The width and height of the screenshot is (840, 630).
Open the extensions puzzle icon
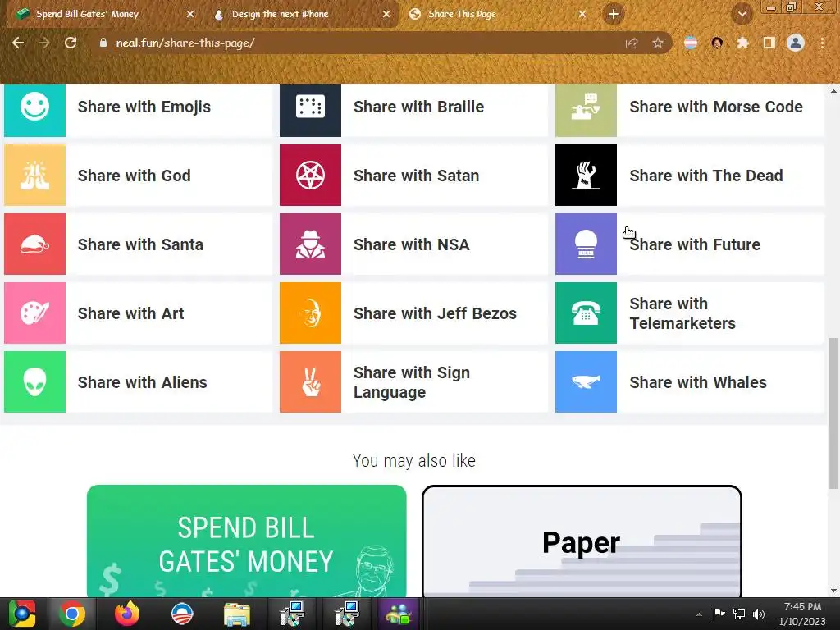[x=743, y=43]
